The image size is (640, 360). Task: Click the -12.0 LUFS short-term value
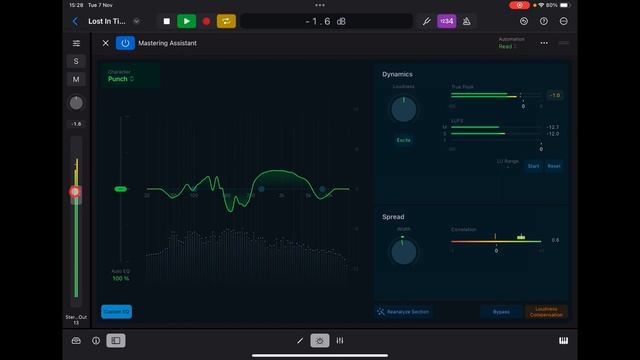click(553, 134)
